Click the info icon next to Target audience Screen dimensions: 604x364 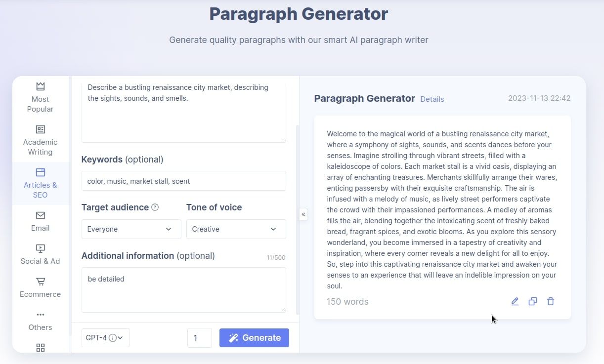point(155,207)
